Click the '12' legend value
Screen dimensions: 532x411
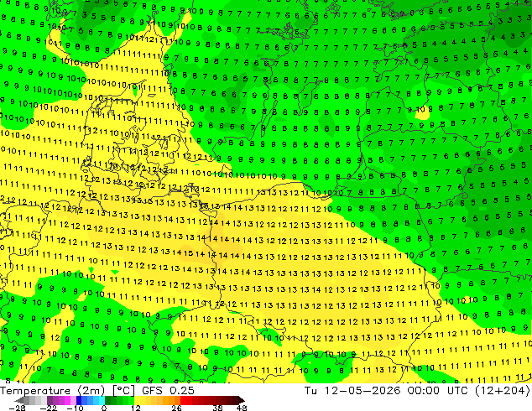(136, 408)
